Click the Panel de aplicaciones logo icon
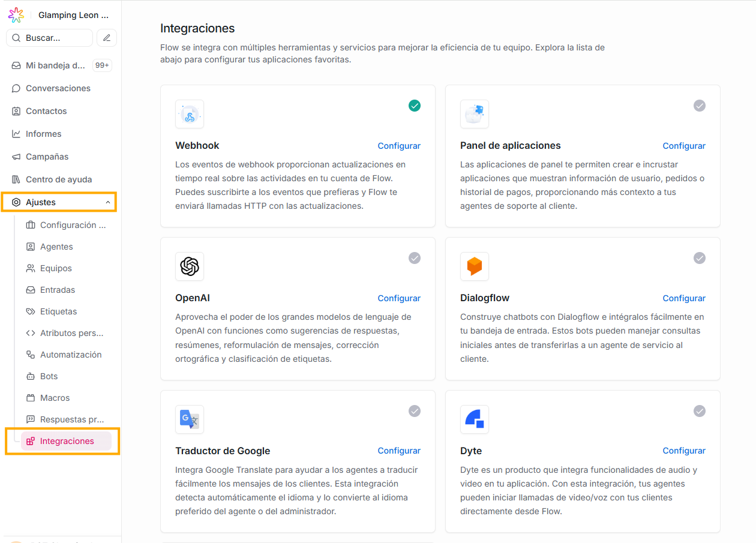The height and width of the screenshot is (543, 756). 475,114
